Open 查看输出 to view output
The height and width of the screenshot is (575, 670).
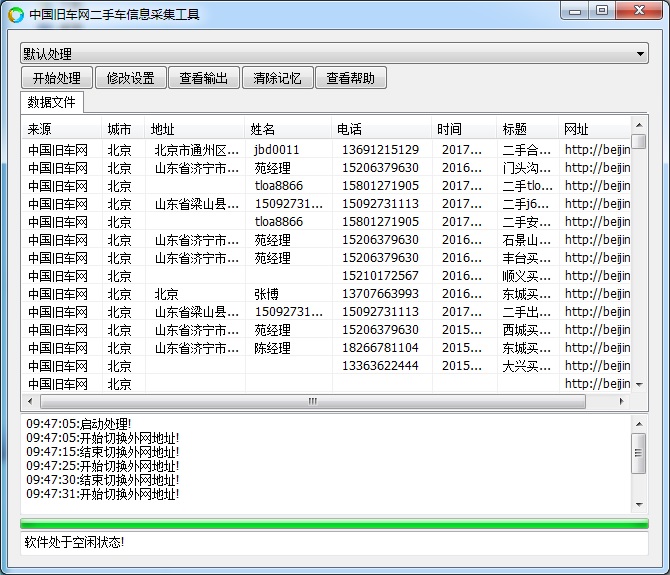(204, 78)
